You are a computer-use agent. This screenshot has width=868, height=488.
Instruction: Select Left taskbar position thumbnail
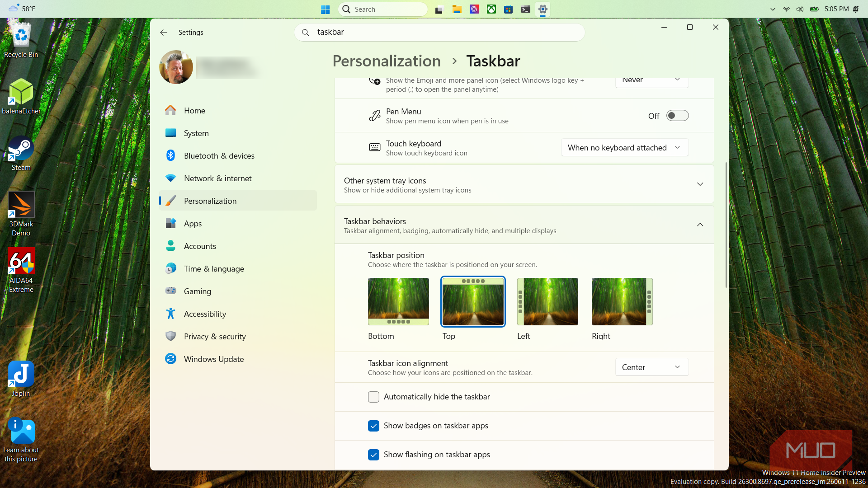point(547,301)
